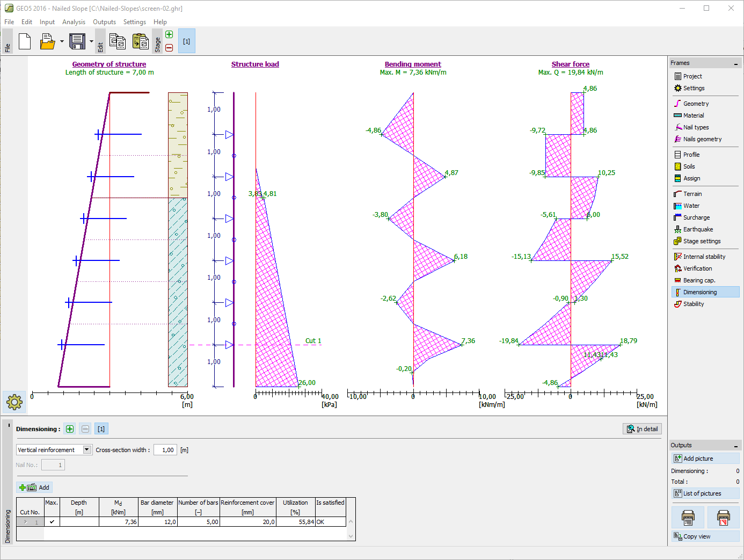Open Vertical reinforcement dropdown
Image resolution: width=744 pixels, height=560 pixels.
(x=87, y=450)
